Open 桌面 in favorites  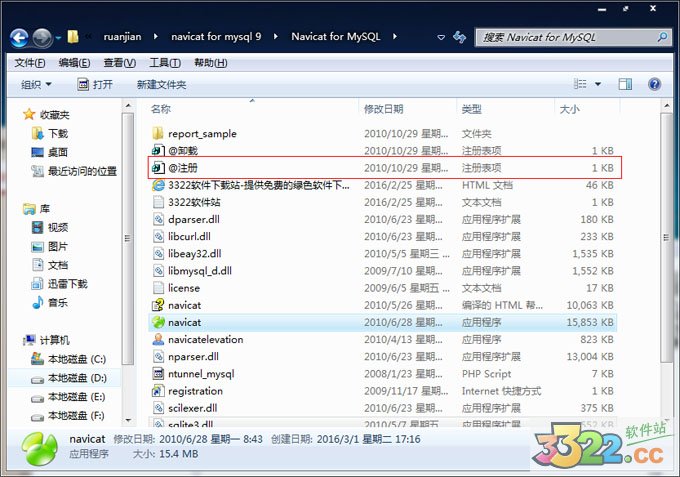pyautogui.click(x=58, y=152)
